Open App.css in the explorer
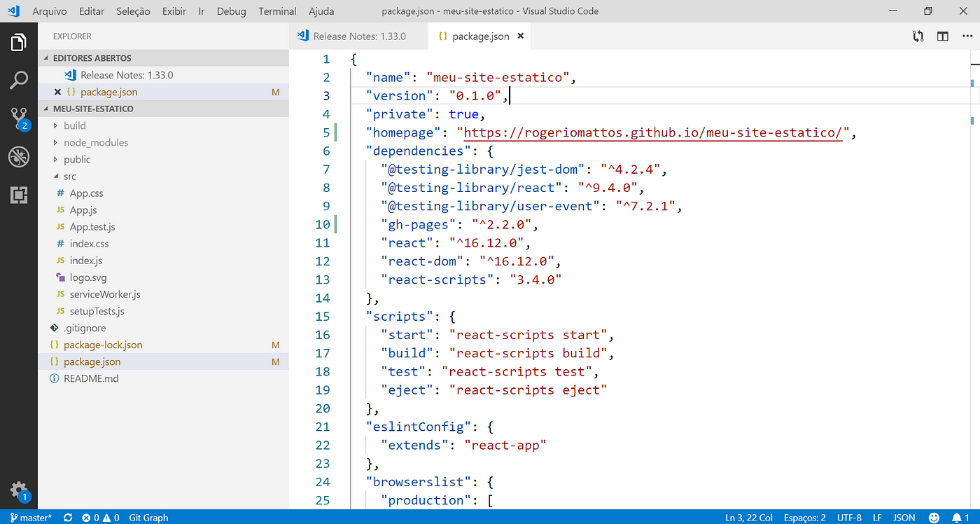 pyautogui.click(x=163, y=193)
